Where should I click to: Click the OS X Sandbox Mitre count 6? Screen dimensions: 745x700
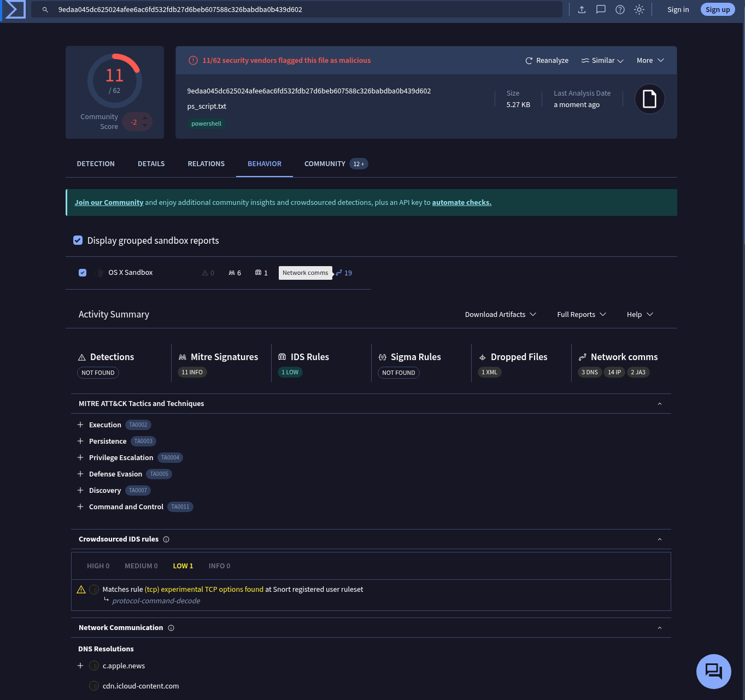point(234,273)
